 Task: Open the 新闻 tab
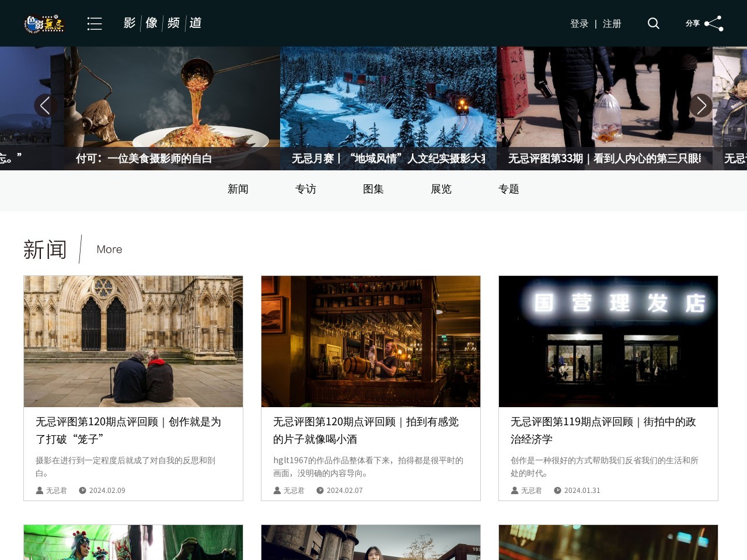pos(238,189)
